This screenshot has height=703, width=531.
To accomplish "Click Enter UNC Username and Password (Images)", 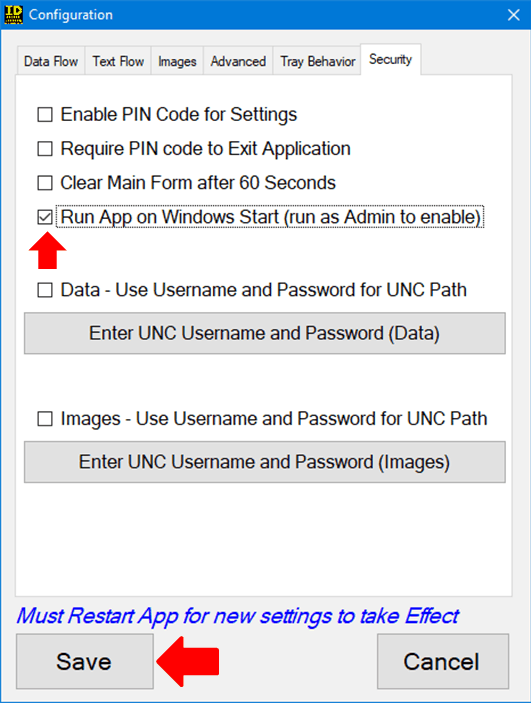I will point(265,462).
